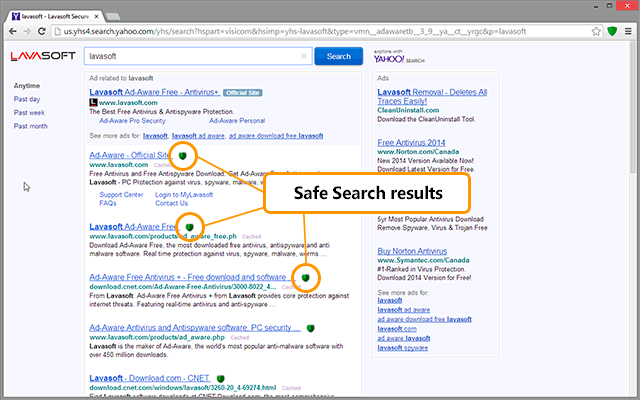Click the shield beside 'Ad-Aware Free Antivirus + - Free download'

pos(305,278)
